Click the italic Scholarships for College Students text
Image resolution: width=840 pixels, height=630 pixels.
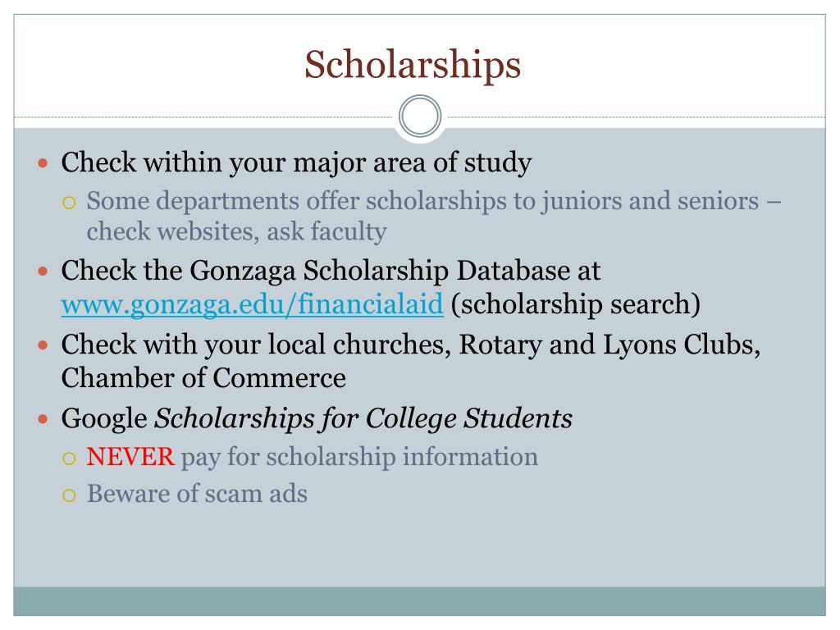pos(363,418)
